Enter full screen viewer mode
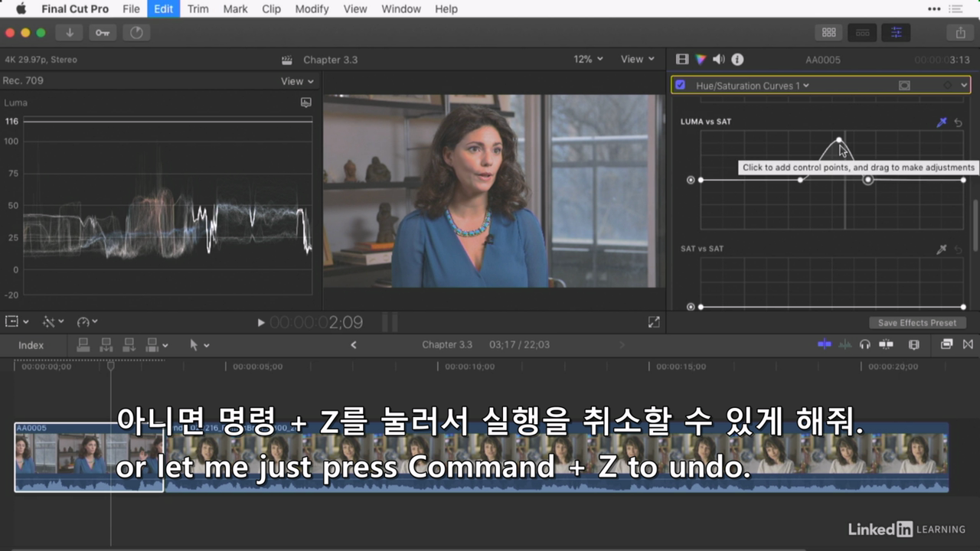Image resolution: width=980 pixels, height=551 pixels. click(654, 322)
